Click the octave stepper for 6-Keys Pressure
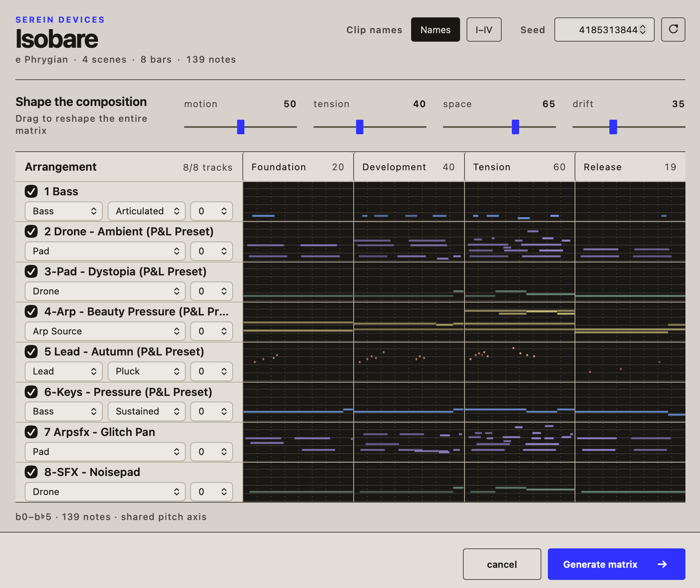The height and width of the screenshot is (588, 700). coord(212,411)
